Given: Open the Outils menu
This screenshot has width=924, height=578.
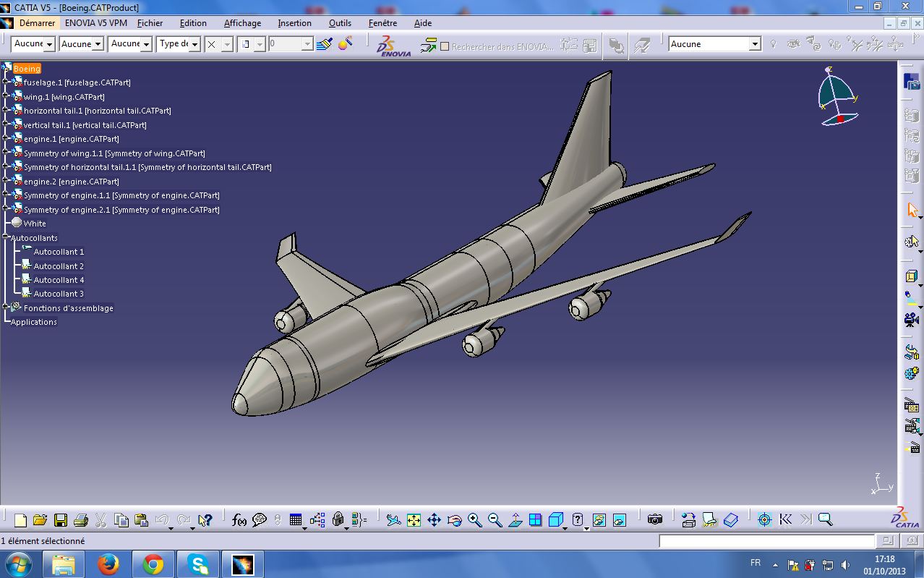Looking at the screenshot, I should (340, 23).
